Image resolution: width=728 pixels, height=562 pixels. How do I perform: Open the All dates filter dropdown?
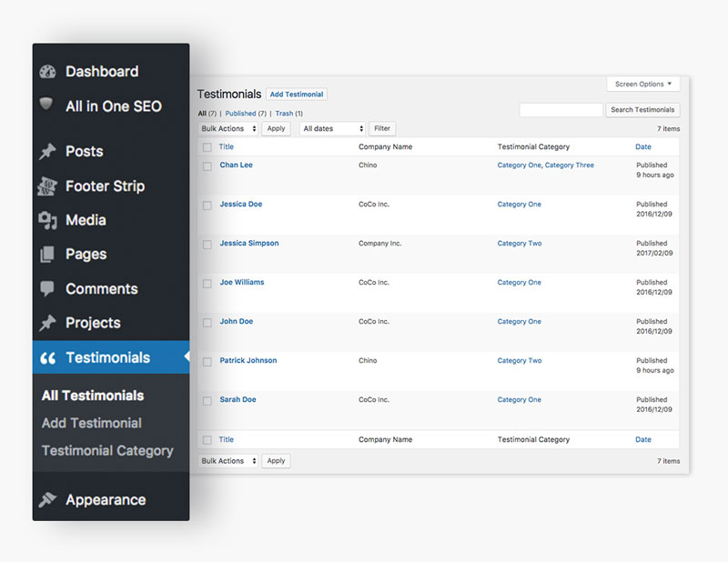pos(332,129)
